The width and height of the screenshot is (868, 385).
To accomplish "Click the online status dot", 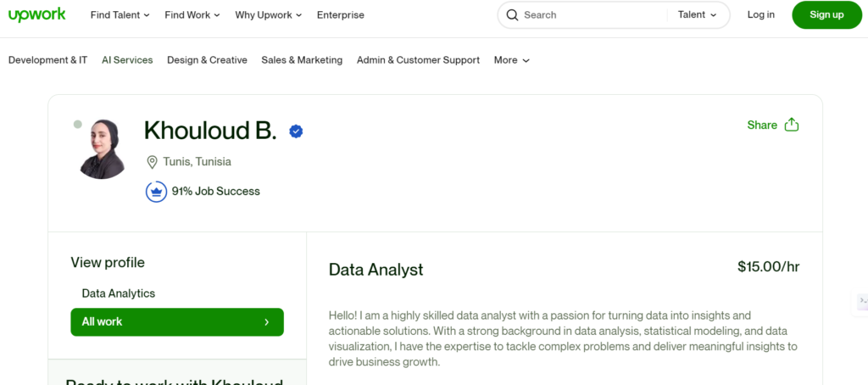I will coord(78,124).
